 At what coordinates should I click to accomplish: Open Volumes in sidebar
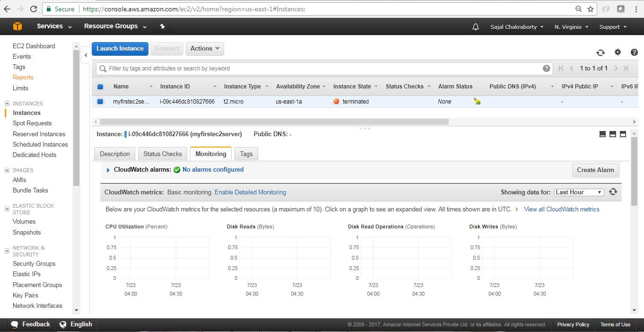24,221
